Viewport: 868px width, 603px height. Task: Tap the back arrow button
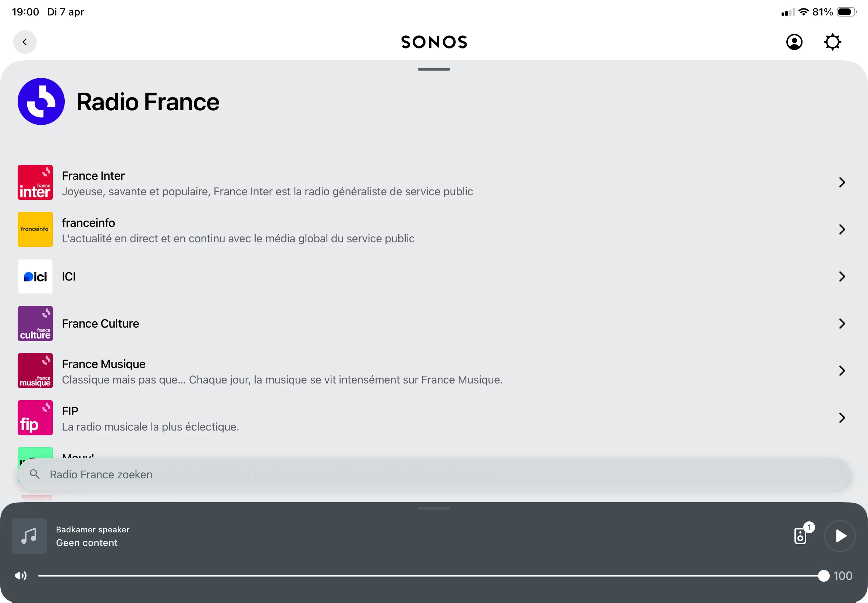click(25, 42)
